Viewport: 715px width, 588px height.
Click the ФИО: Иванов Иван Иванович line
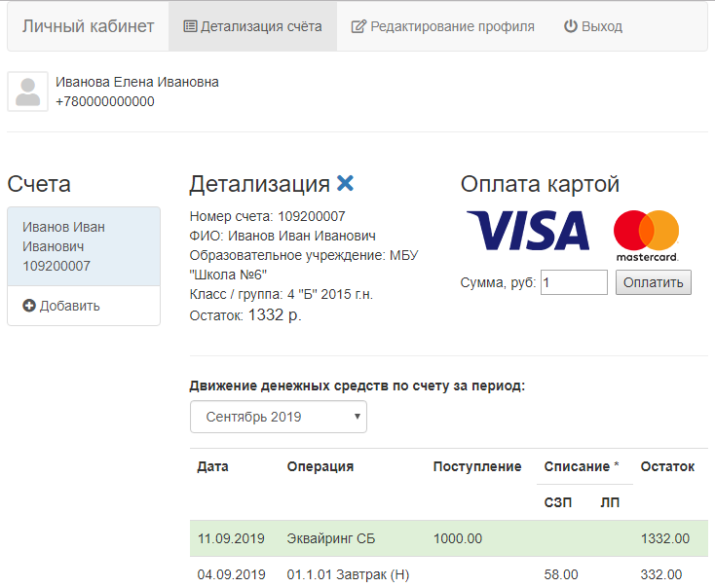click(x=282, y=236)
